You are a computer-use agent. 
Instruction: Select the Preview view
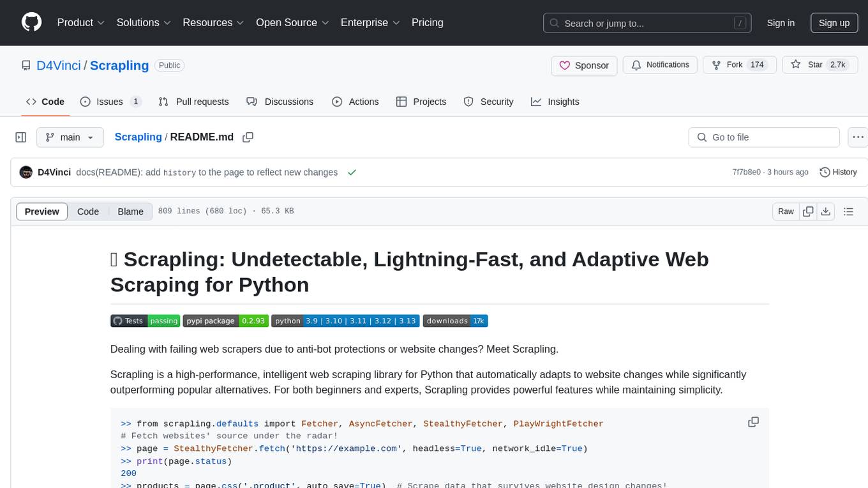point(42,211)
